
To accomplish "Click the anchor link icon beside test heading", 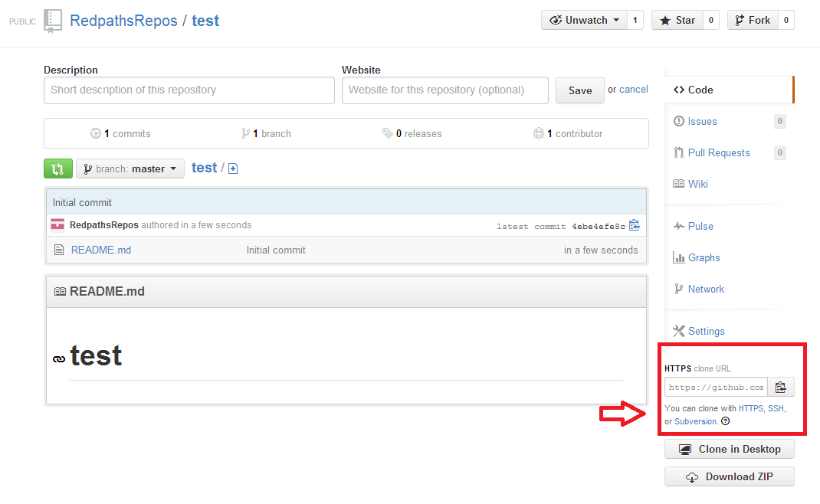I will coord(59,358).
